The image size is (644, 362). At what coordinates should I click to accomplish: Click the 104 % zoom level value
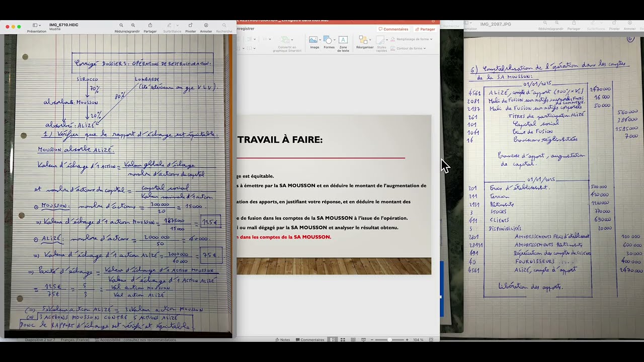(418, 340)
